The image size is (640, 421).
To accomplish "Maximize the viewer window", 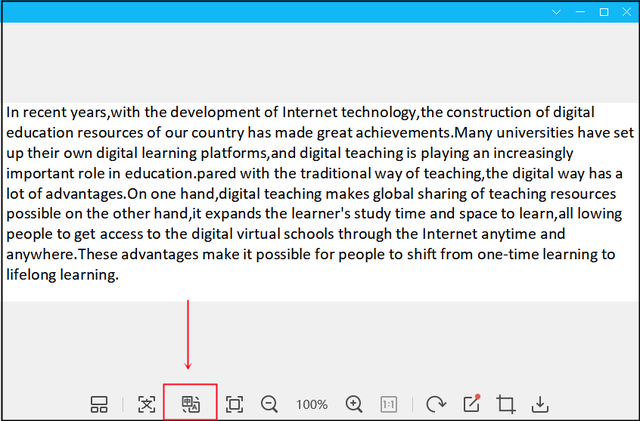I will [604, 12].
